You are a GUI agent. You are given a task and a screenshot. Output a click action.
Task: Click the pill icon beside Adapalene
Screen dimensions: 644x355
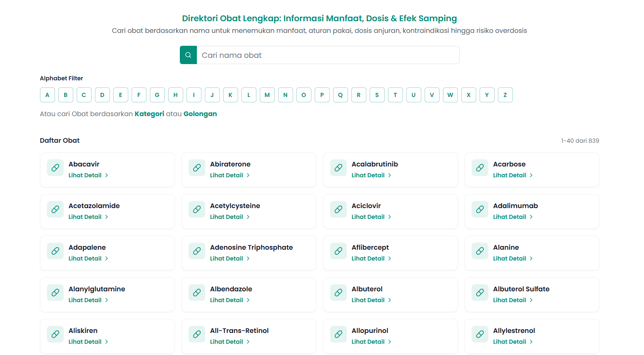pyautogui.click(x=55, y=251)
